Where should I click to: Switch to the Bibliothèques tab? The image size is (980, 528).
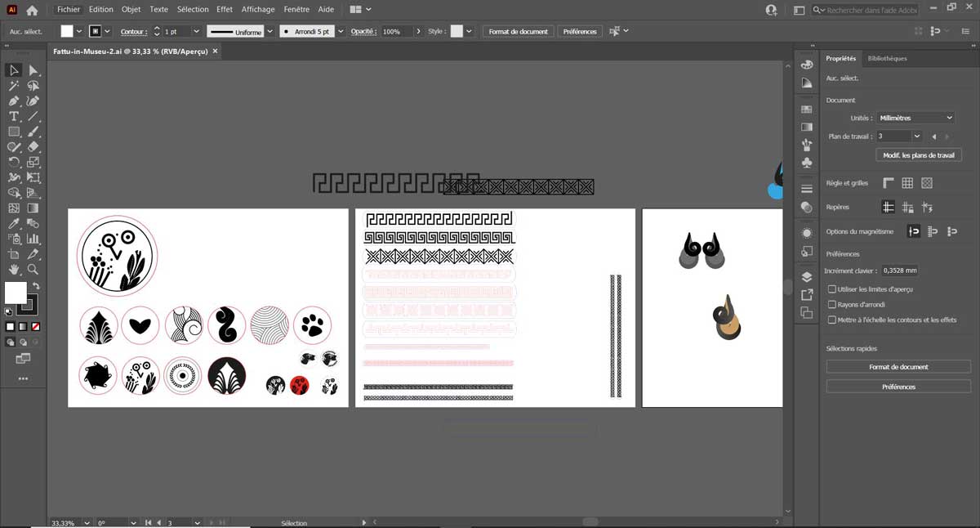pos(887,59)
